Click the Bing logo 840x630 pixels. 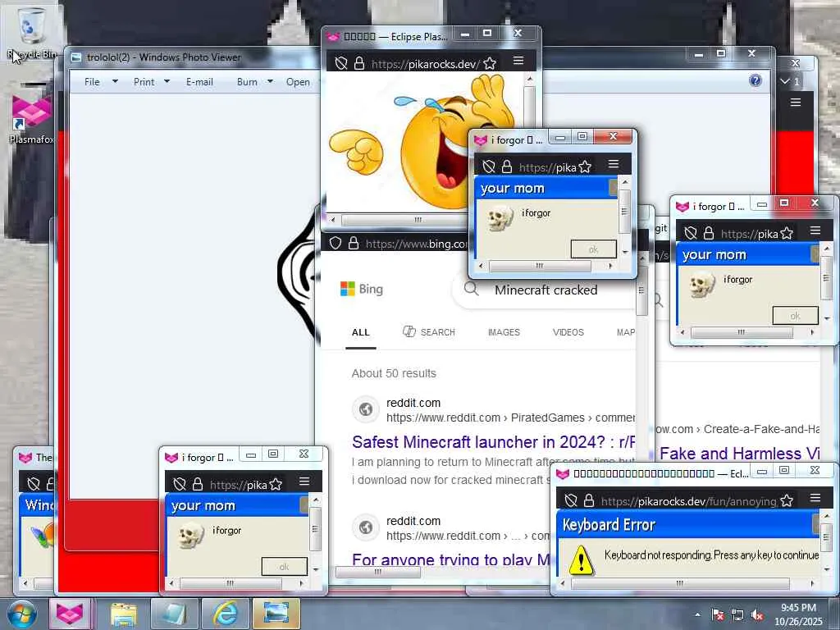click(x=362, y=289)
